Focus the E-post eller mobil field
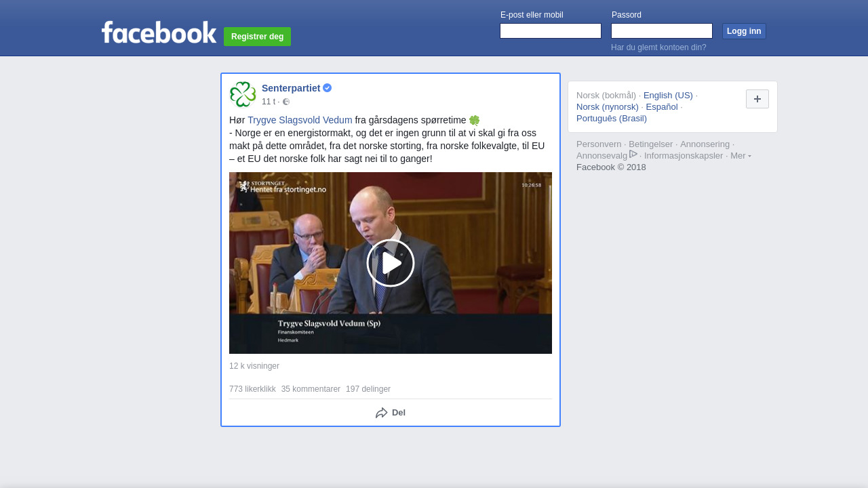868x488 pixels. click(551, 31)
